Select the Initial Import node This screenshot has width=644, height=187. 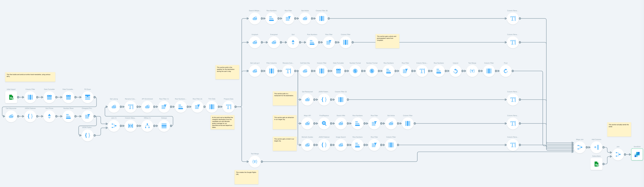point(11,97)
